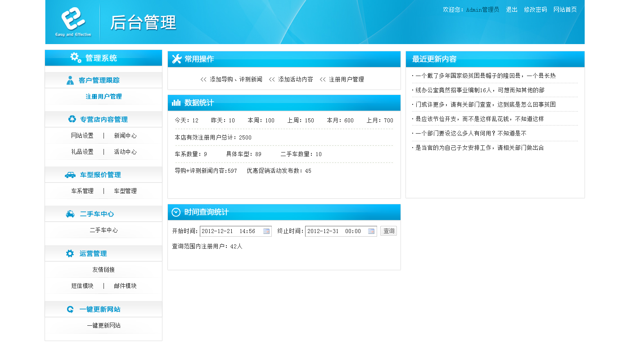
Task: Click the 车系数量：9 value
Action: click(191, 154)
